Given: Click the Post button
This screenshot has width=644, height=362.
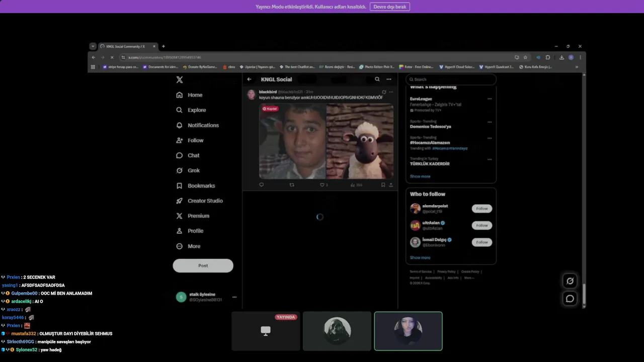Looking at the screenshot, I should (x=203, y=265).
